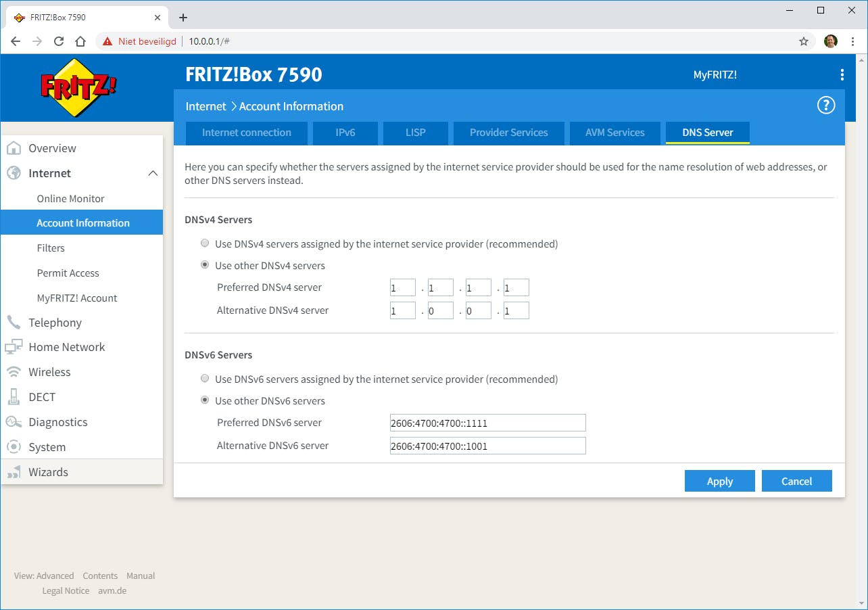Click the Diagnostics pulse icon

coord(14,422)
